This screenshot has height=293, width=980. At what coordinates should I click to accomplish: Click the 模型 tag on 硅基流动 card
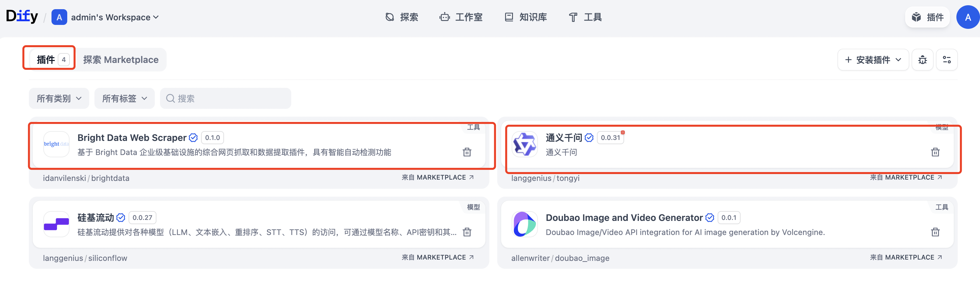tap(473, 207)
